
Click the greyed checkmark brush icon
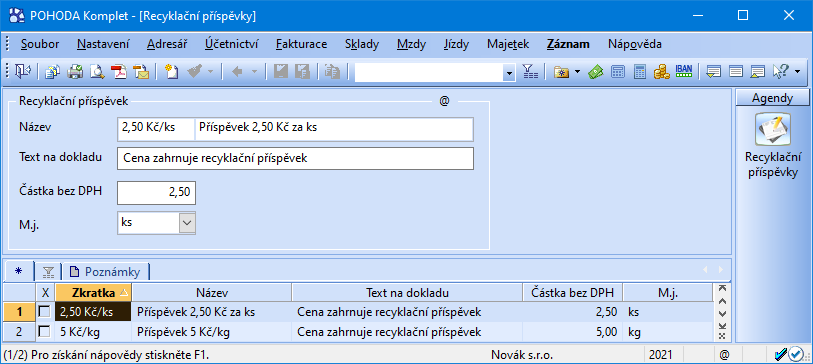point(194,72)
